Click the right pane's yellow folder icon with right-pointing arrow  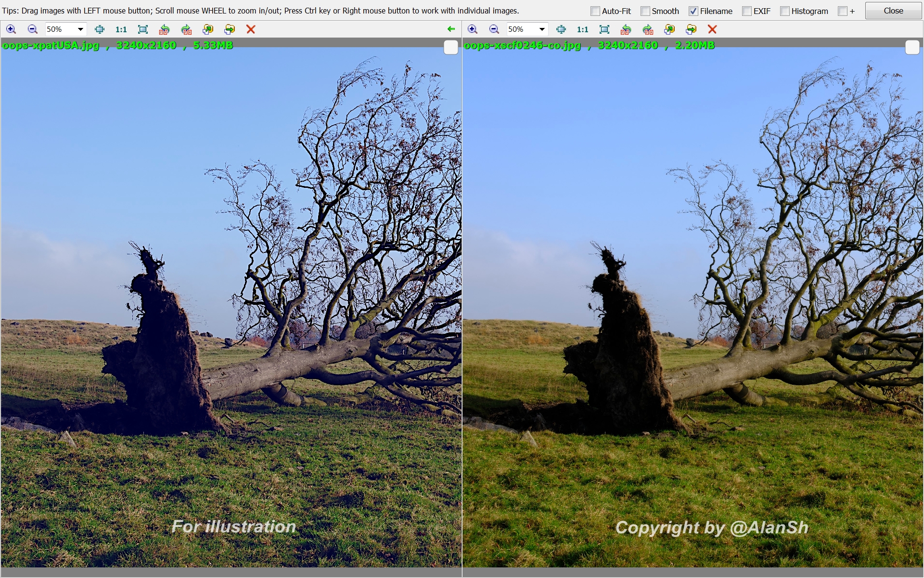click(691, 29)
